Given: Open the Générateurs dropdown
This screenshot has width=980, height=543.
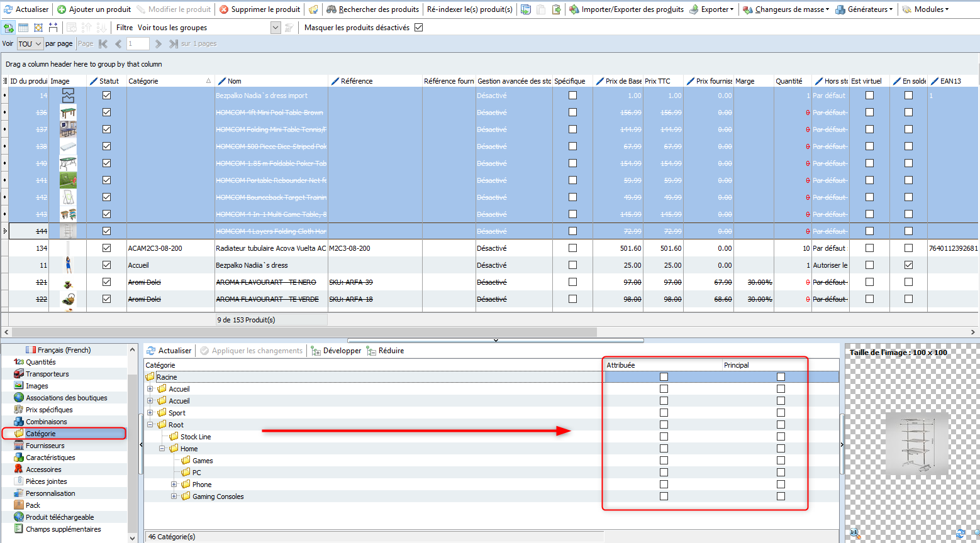Looking at the screenshot, I should [864, 9].
